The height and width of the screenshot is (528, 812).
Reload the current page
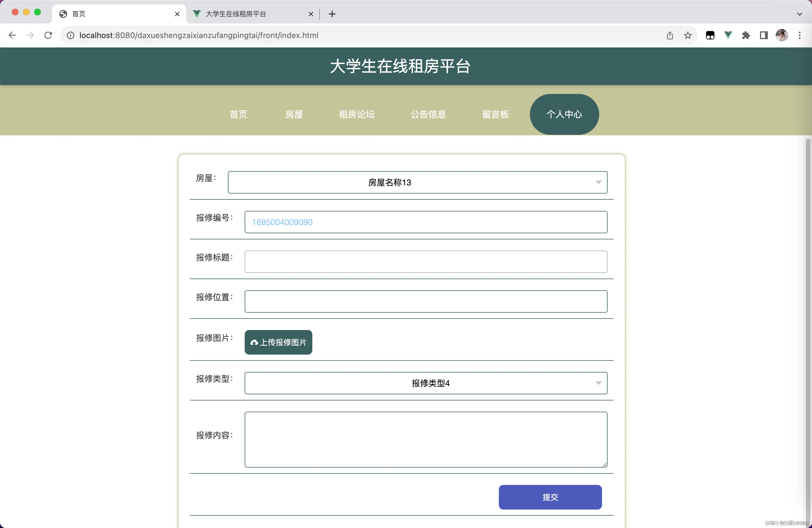click(x=48, y=35)
